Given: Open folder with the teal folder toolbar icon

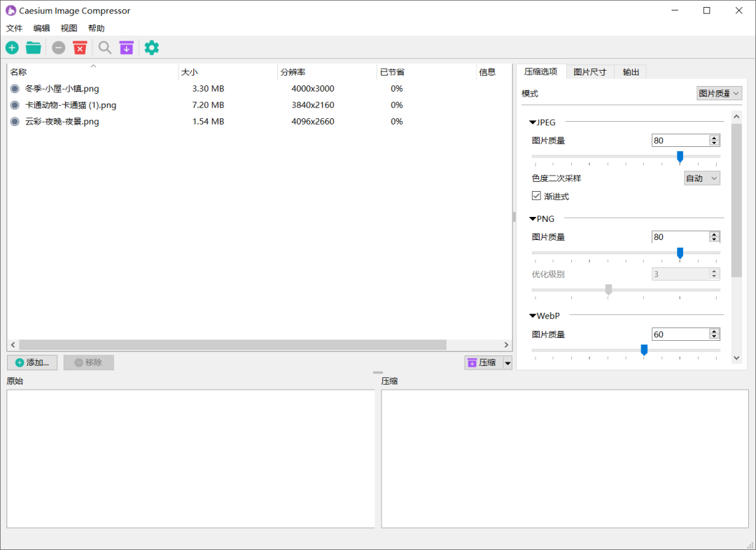Looking at the screenshot, I should click(34, 48).
